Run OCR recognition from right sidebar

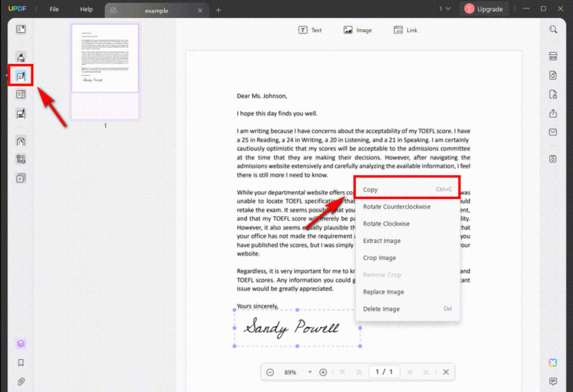coord(553,56)
